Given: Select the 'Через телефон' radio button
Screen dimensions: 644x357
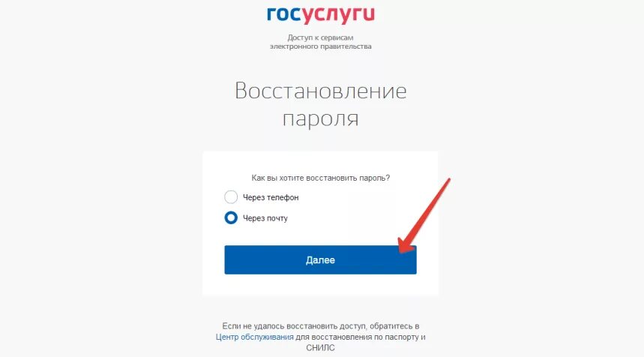Looking at the screenshot, I should (231, 197).
